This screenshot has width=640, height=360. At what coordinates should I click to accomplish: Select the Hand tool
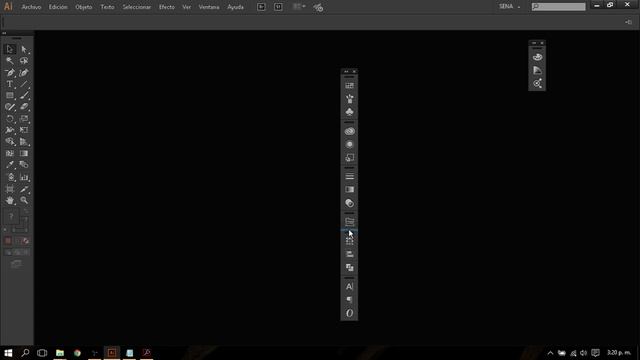tap(10, 200)
